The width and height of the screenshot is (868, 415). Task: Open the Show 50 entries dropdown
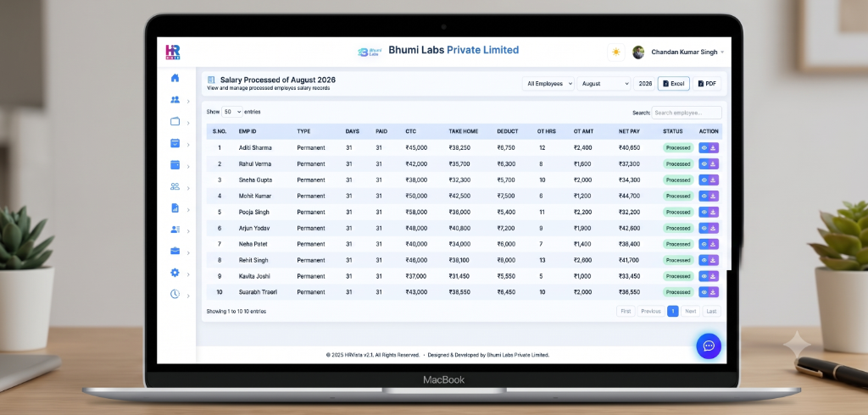[x=232, y=112]
